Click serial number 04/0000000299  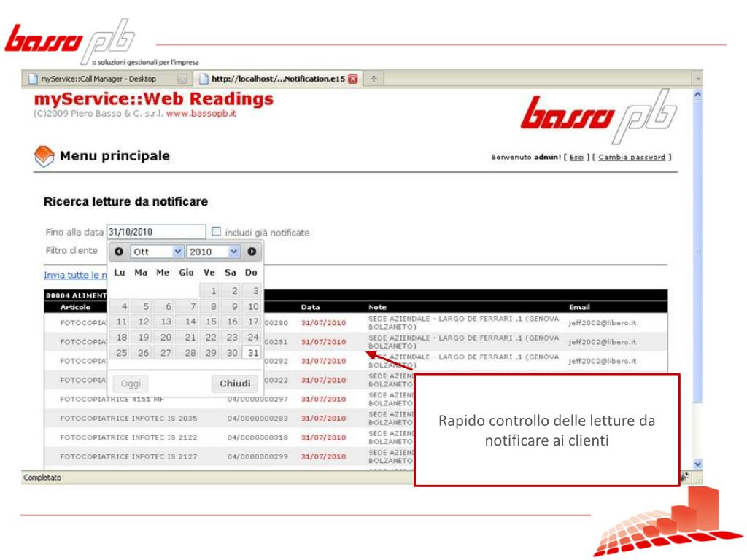pyautogui.click(x=258, y=456)
